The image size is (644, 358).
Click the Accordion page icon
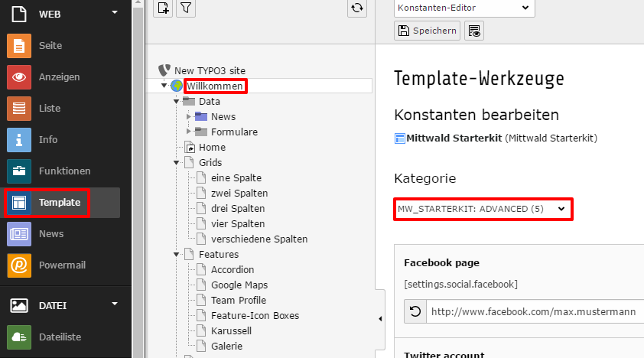[201, 269]
